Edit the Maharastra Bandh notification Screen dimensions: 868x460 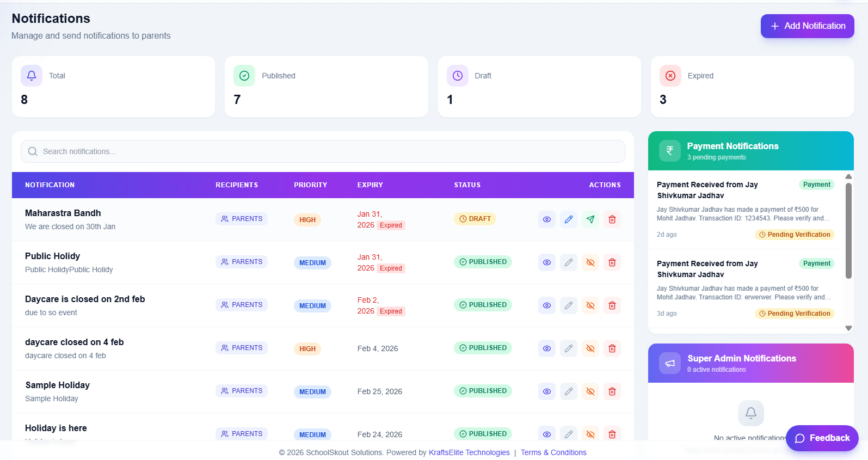coord(569,219)
